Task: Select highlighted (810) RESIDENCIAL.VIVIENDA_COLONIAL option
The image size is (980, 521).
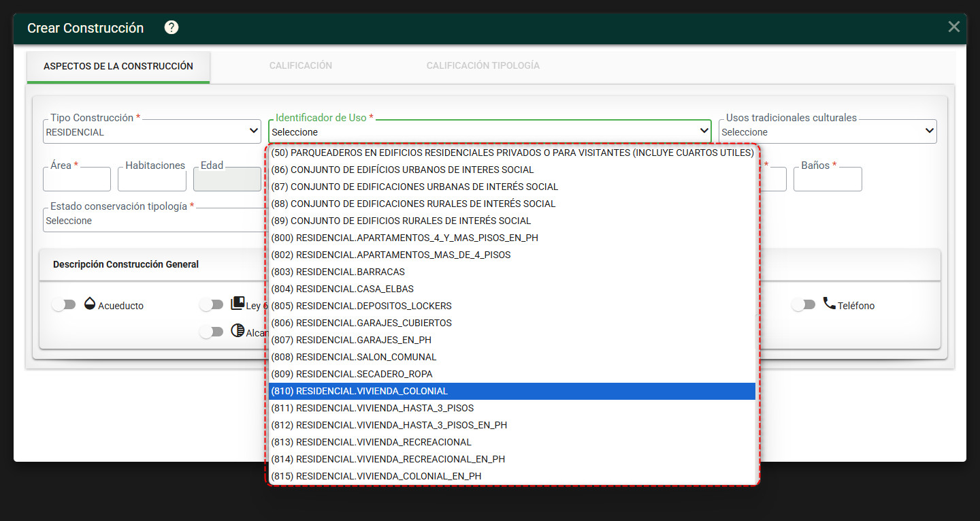Action: click(x=512, y=391)
